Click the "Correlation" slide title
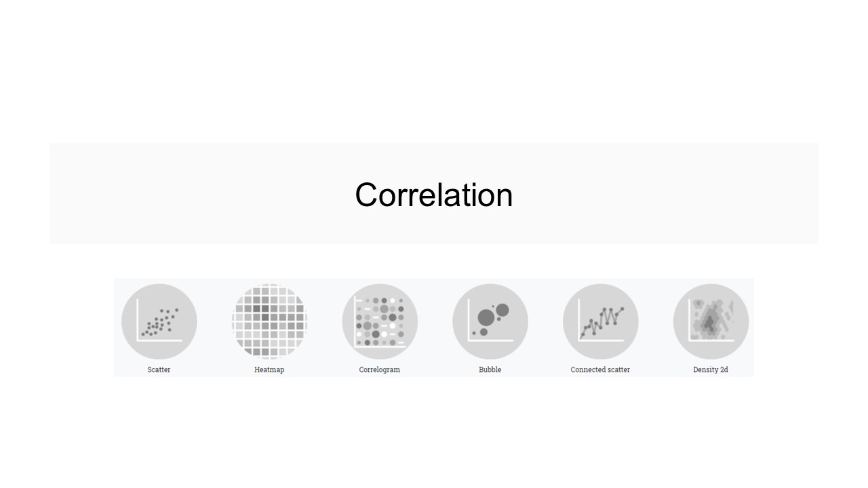 (x=434, y=195)
